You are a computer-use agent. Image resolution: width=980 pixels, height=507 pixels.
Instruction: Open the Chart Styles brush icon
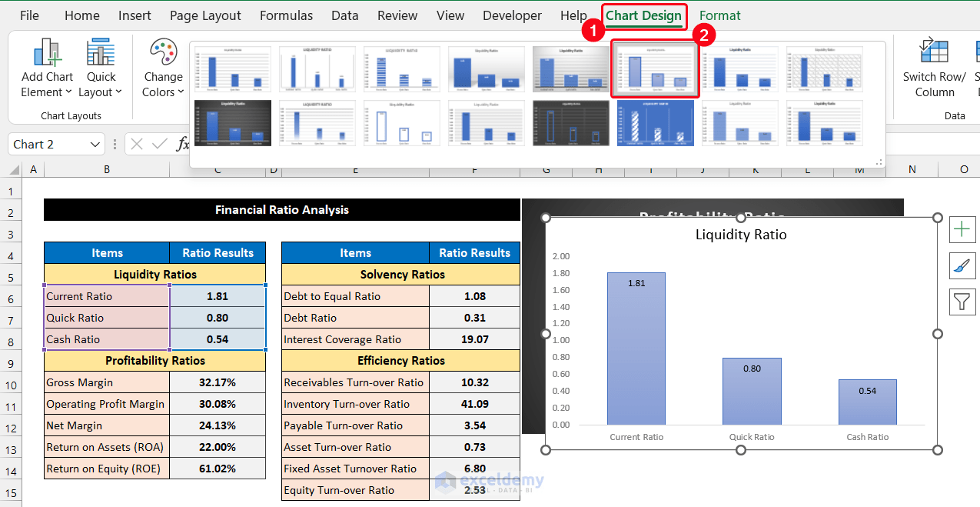click(x=962, y=265)
